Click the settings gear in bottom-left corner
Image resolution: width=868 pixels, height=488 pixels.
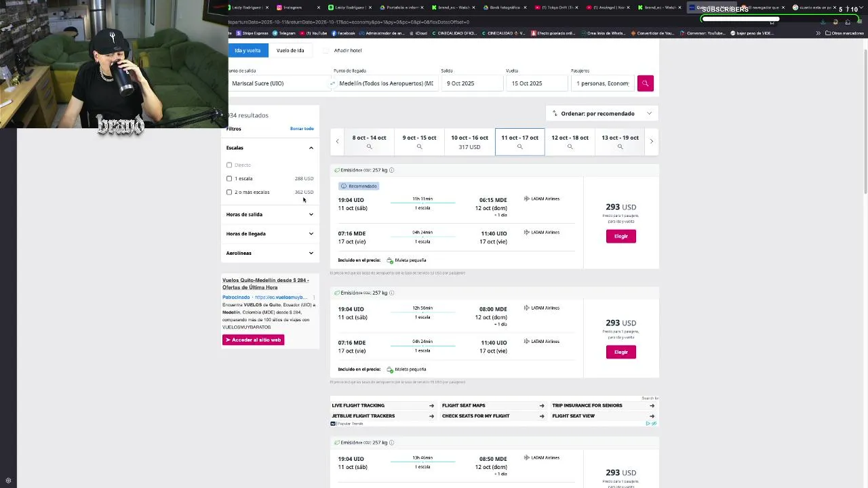(8, 481)
